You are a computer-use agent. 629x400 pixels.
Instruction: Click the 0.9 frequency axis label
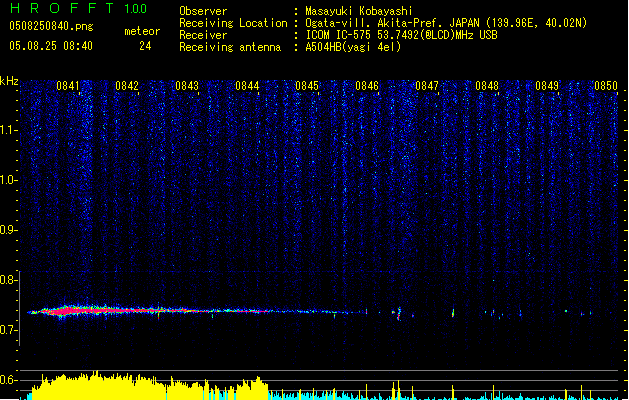tap(8, 230)
